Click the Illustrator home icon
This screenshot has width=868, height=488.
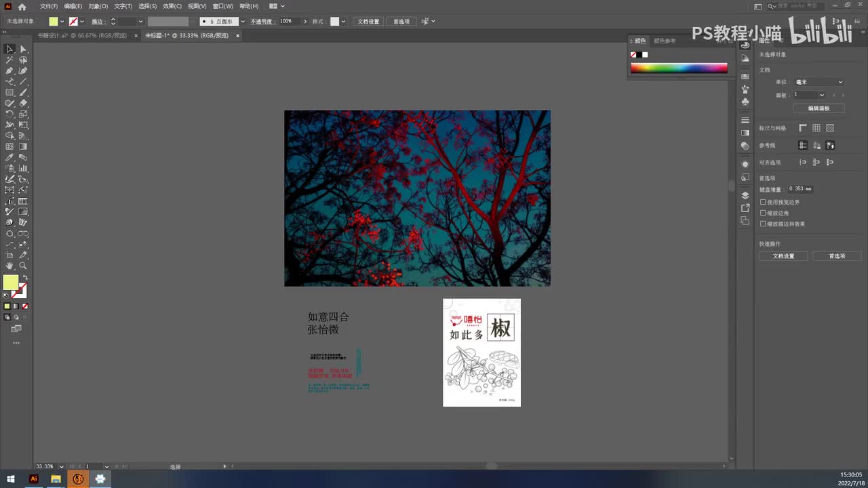pos(22,6)
